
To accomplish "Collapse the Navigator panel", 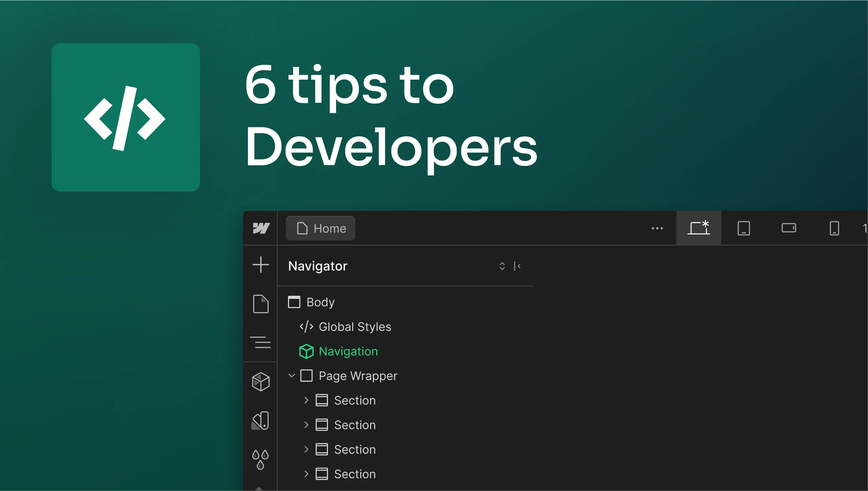I will point(517,266).
